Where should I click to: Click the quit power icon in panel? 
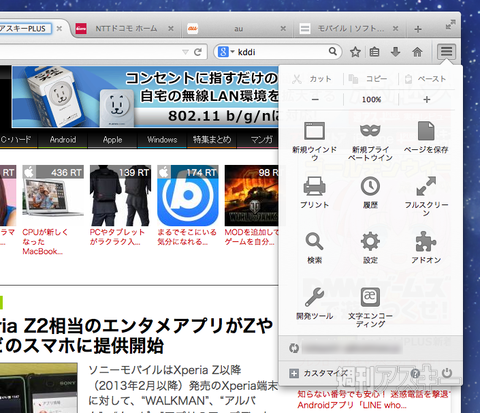(x=447, y=373)
